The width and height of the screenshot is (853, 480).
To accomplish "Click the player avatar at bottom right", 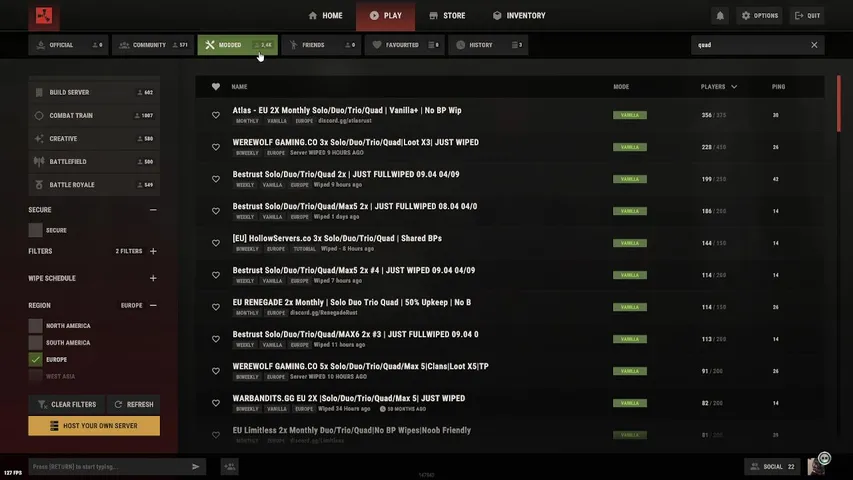I will point(815,466).
